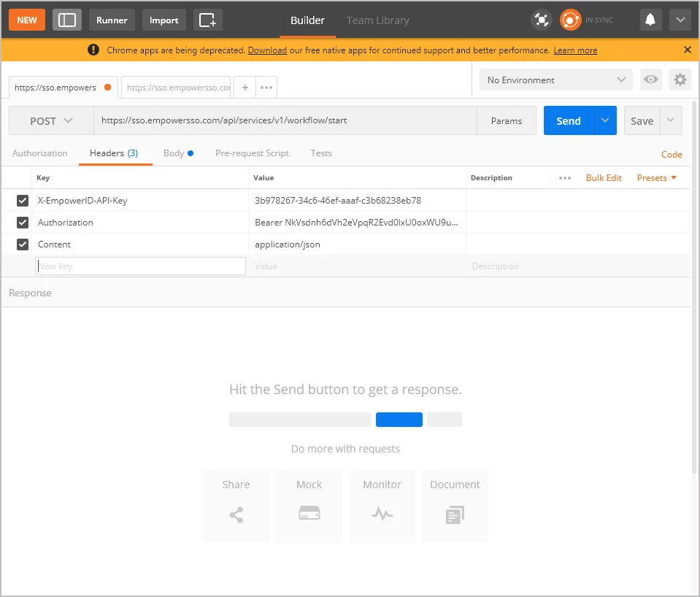The image size is (700, 597).
Task: Open the Presets dropdown
Action: coord(656,178)
